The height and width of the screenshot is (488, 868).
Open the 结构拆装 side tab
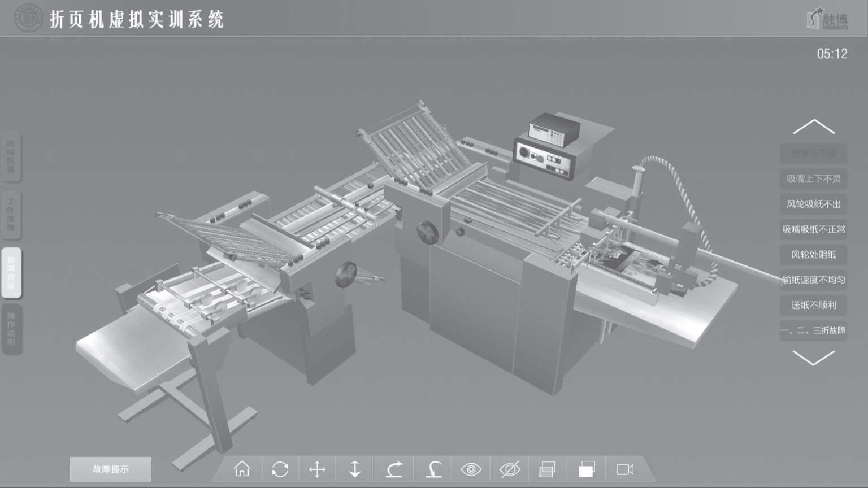11,157
